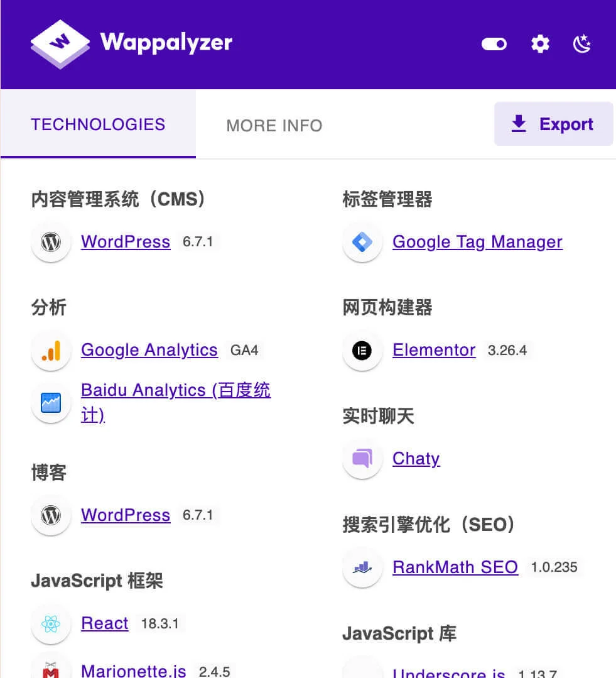This screenshot has width=616, height=678.
Task: Click the Underscore.js entry
Action: pos(448,672)
